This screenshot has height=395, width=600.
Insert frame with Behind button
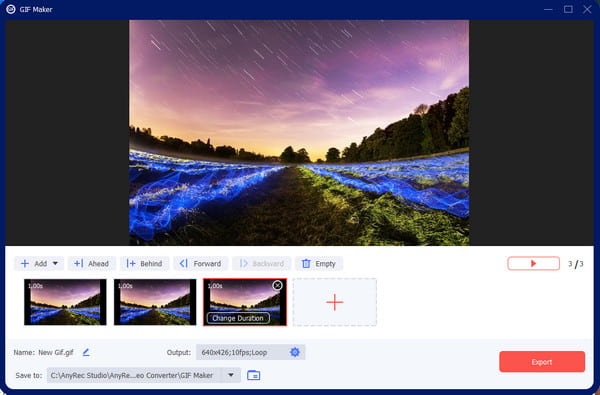pyautogui.click(x=144, y=263)
